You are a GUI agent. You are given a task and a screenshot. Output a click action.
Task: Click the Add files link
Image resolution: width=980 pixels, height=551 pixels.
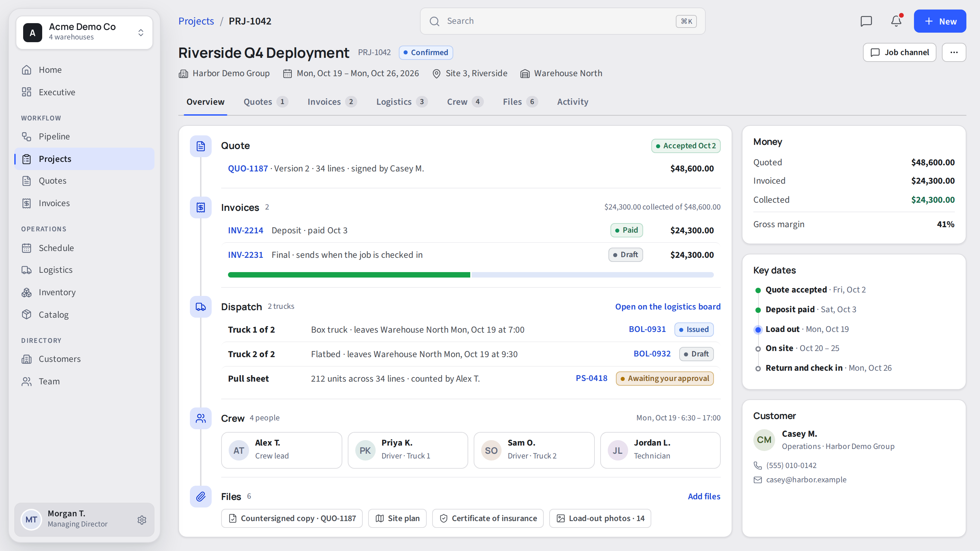point(704,496)
